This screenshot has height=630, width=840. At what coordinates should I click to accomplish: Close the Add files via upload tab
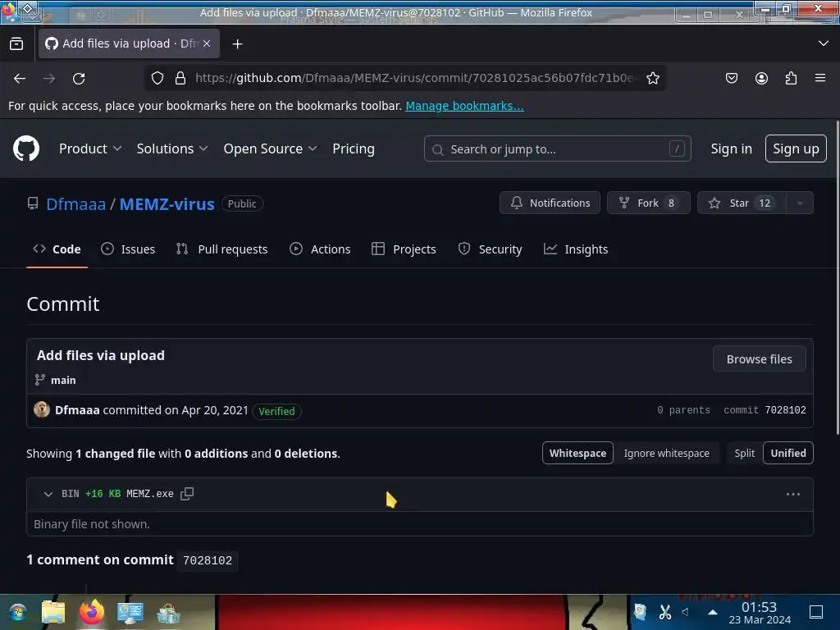[x=207, y=43]
